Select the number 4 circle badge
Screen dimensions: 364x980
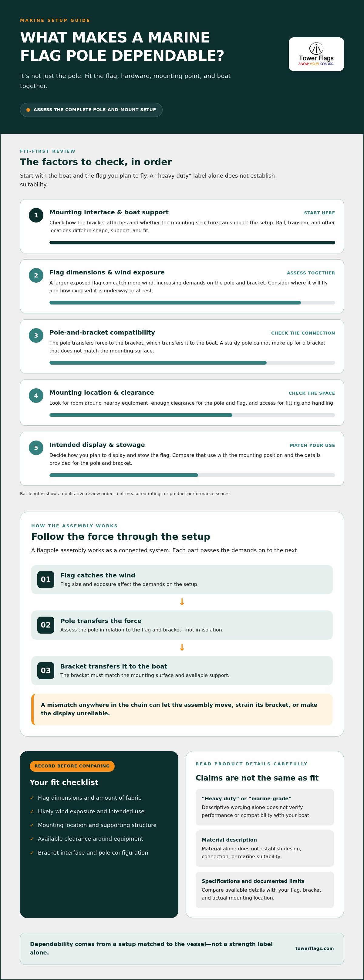[36, 396]
